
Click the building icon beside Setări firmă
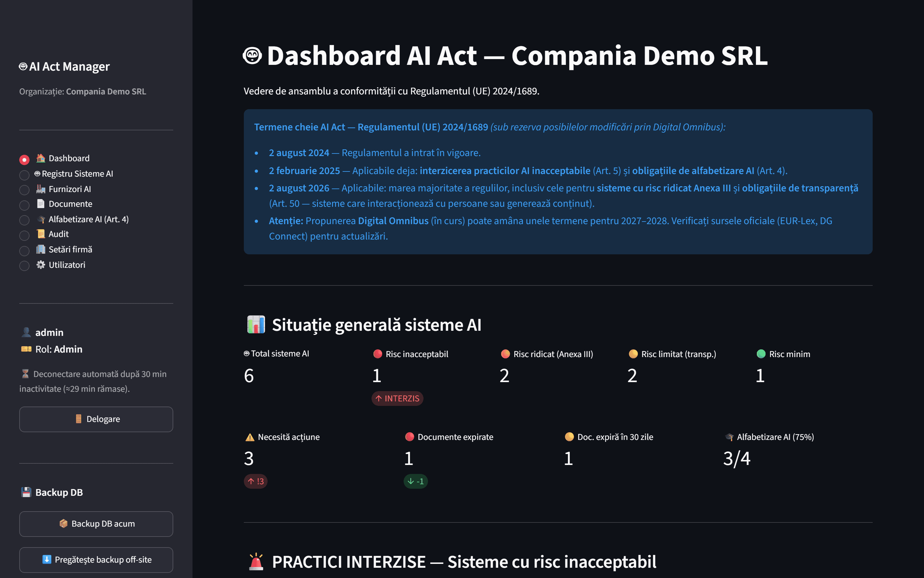click(41, 249)
